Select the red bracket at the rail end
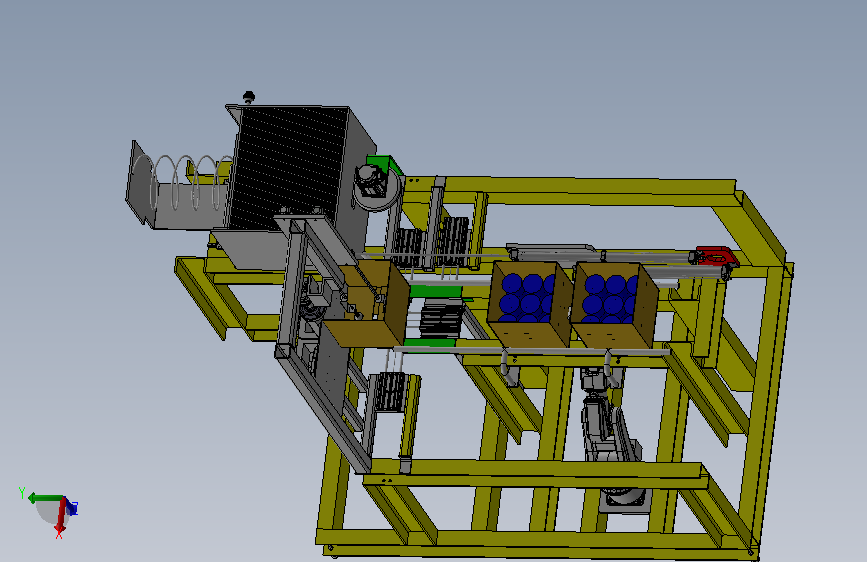The height and width of the screenshot is (562, 867). tap(717, 256)
